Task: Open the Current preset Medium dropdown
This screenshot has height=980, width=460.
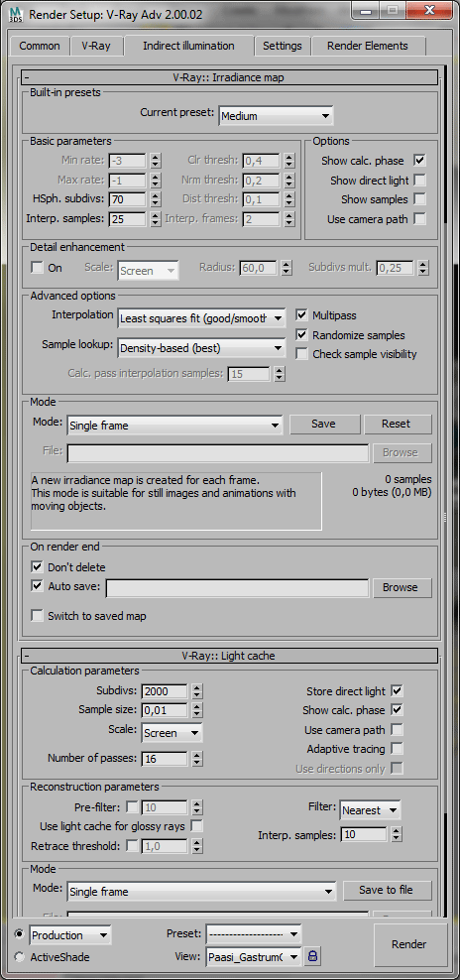Action: click(276, 116)
